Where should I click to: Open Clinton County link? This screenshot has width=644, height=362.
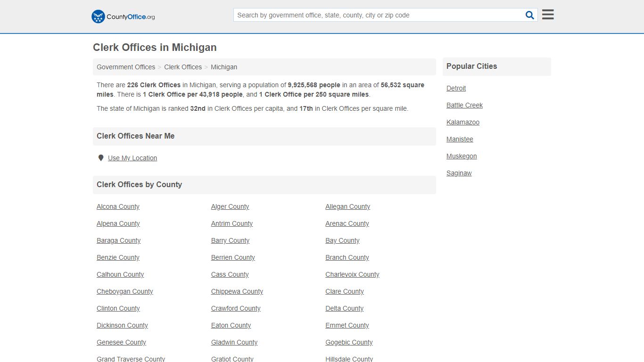pyautogui.click(x=118, y=308)
